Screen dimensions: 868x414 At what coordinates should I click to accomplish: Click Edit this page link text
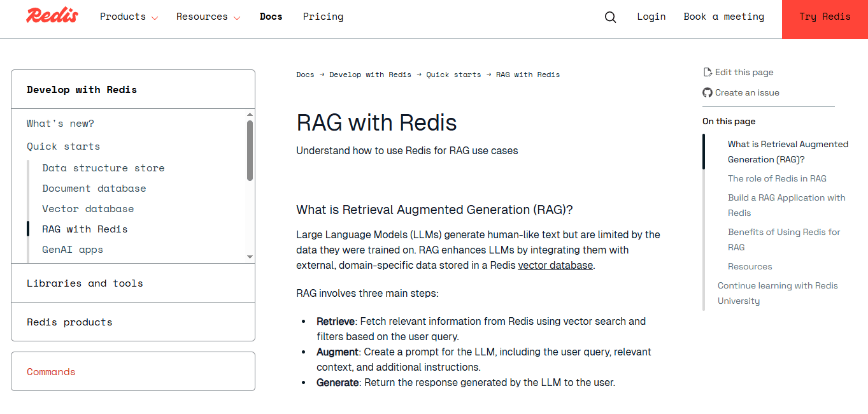coord(744,72)
